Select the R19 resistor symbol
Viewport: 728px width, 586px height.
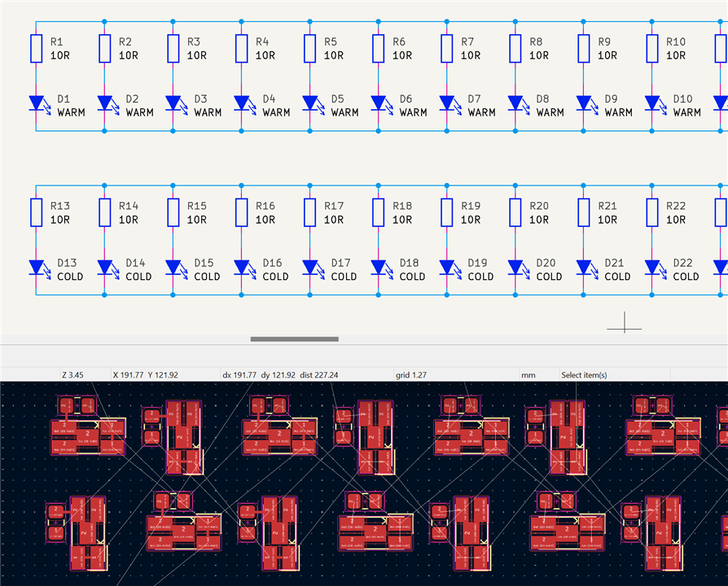447,212
